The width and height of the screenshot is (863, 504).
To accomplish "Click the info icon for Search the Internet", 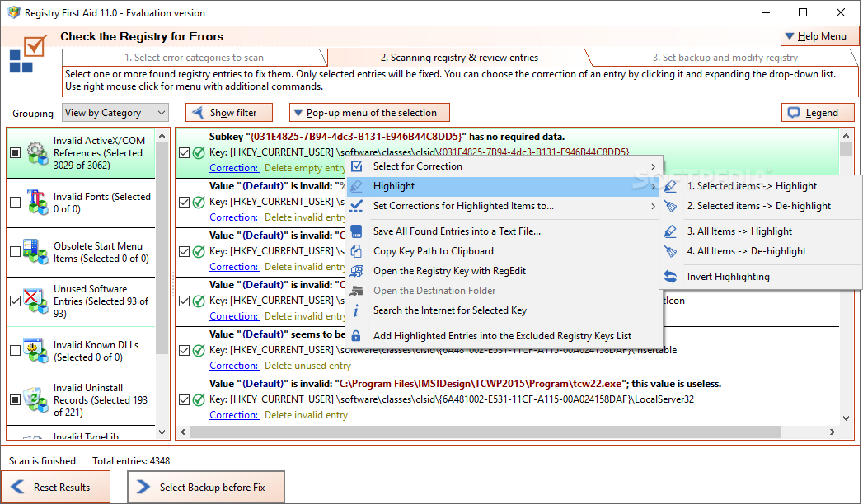I will (x=356, y=310).
